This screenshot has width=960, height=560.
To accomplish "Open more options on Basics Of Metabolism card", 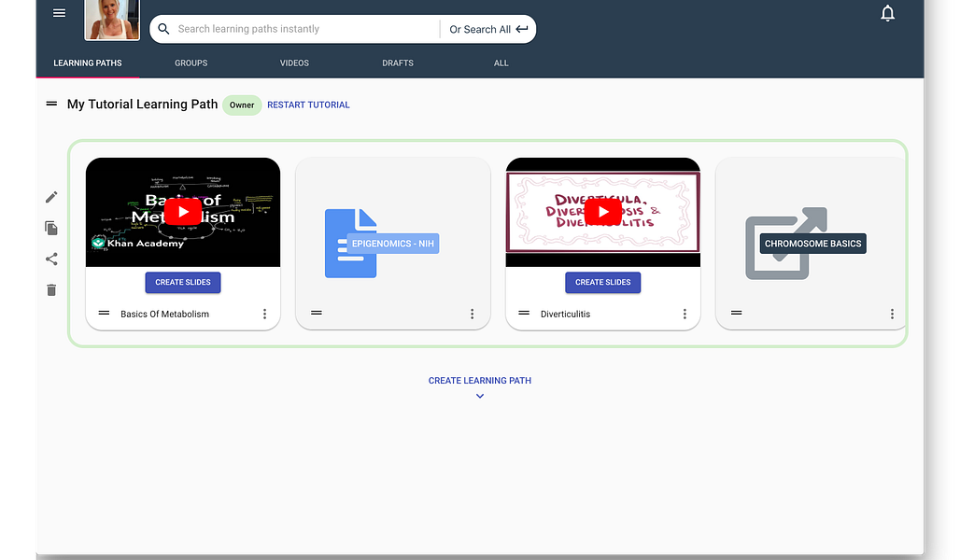I will point(264,314).
